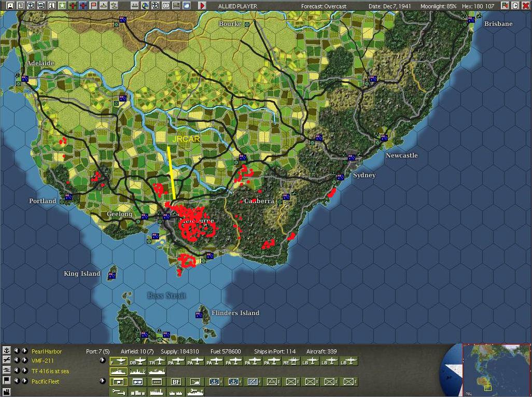
Task: Select the crossed-tools engineer unit icon
Action: coord(253,382)
